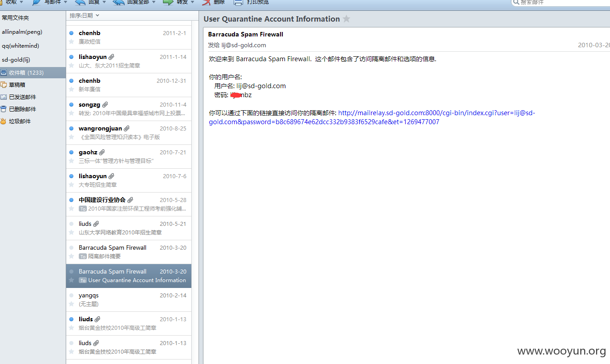
Task: Star the message titled User Quarantine Account Information in reading pane
Action: click(346, 19)
